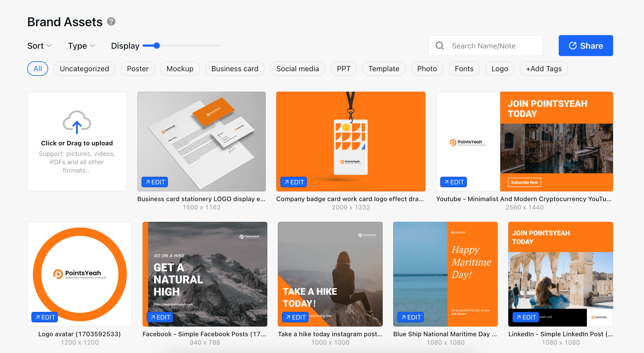This screenshot has width=644, height=353.
Task: Edit the Facebook Simple Posts asset
Action: coord(160,317)
